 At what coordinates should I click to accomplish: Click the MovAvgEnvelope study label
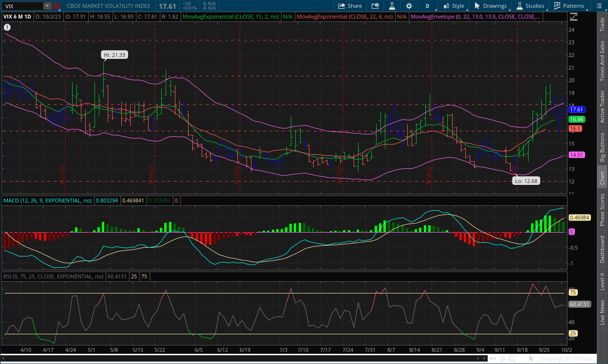[x=475, y=17]
